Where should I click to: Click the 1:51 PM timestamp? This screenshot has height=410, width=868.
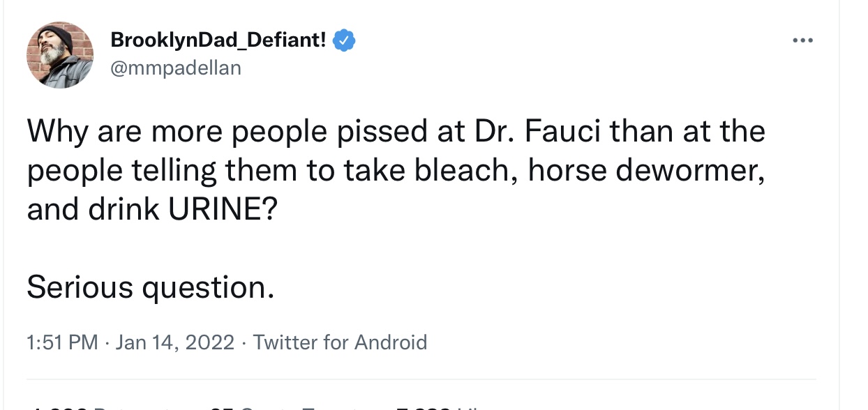(x=62, y=342)
